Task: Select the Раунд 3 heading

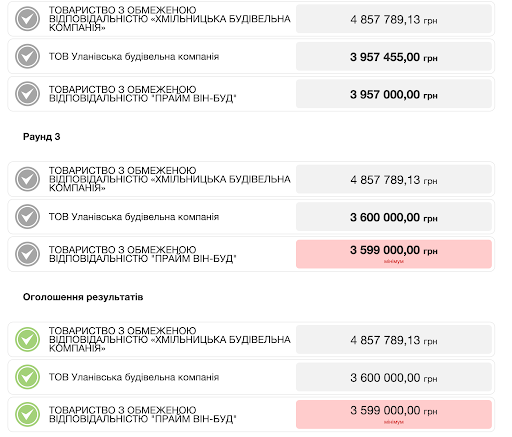Action: (x=42, y=137)
